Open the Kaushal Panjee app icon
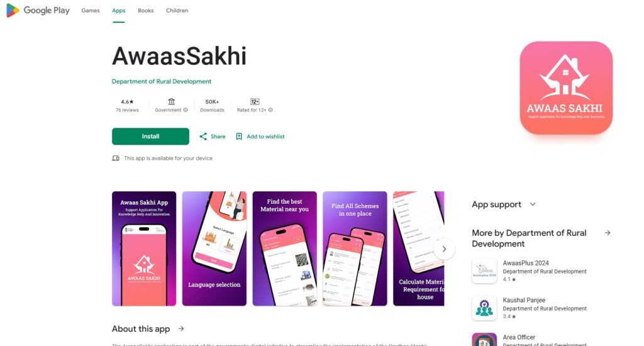 484,308
